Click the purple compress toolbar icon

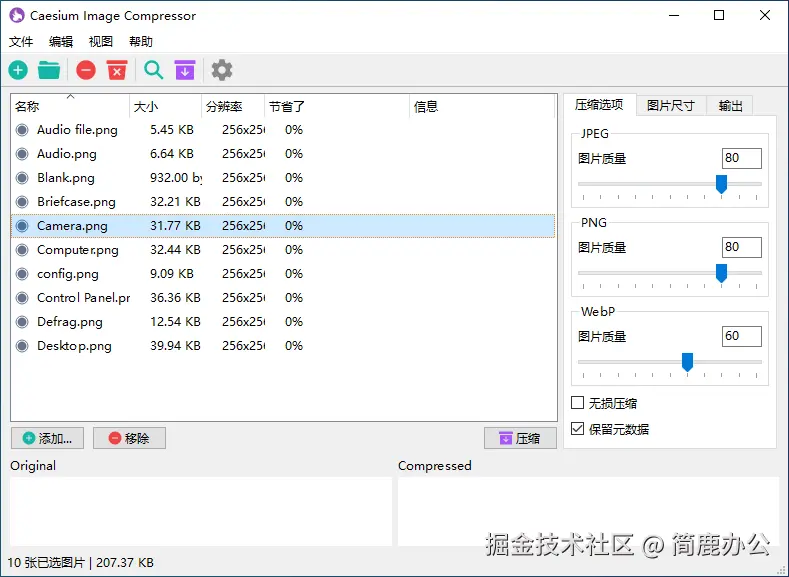(x=185, y=70)
